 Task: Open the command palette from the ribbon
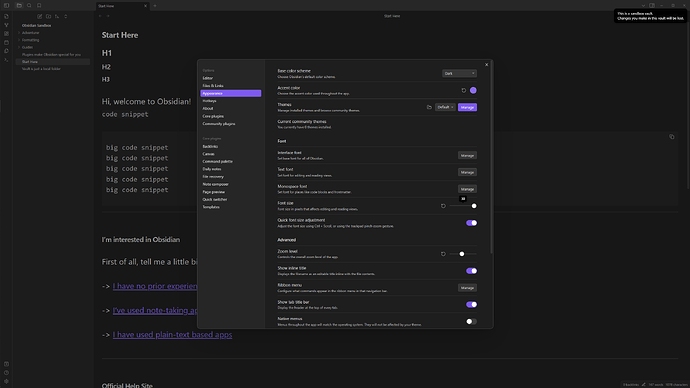pyautogui.click(x=6, y=60)
